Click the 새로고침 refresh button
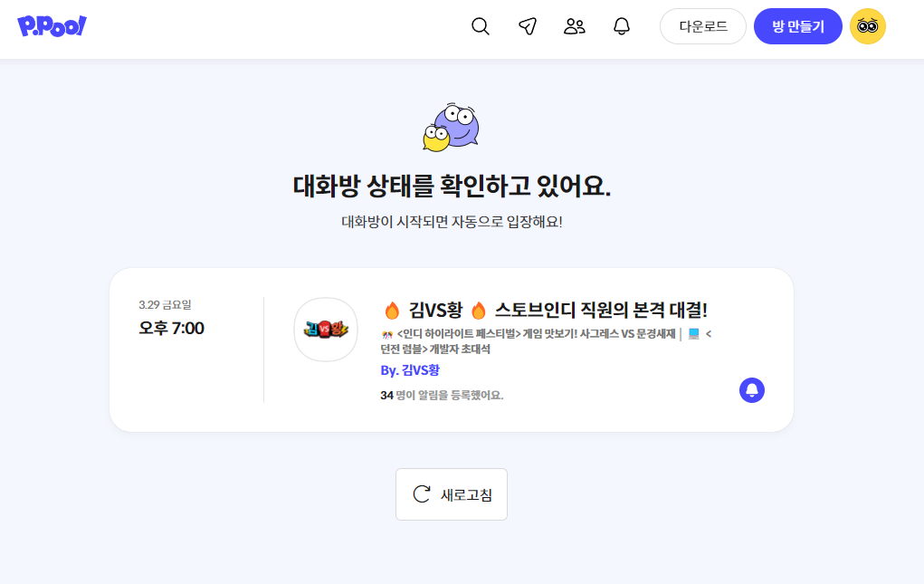 452,494
